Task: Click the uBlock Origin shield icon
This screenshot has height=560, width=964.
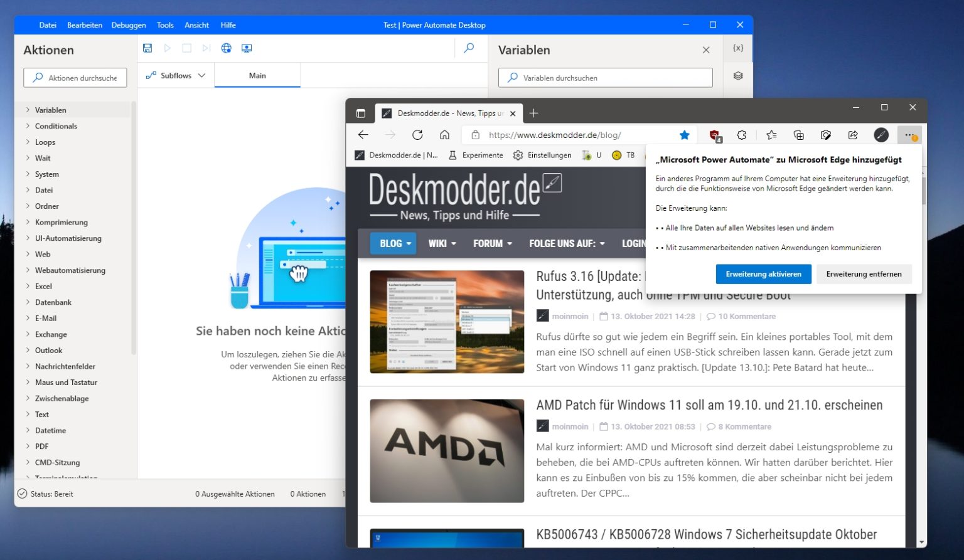Action: pos(714,134)
